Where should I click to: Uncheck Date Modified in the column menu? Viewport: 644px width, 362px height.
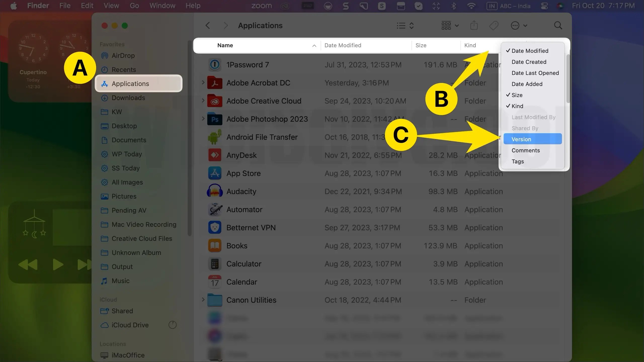click(530, 51)
